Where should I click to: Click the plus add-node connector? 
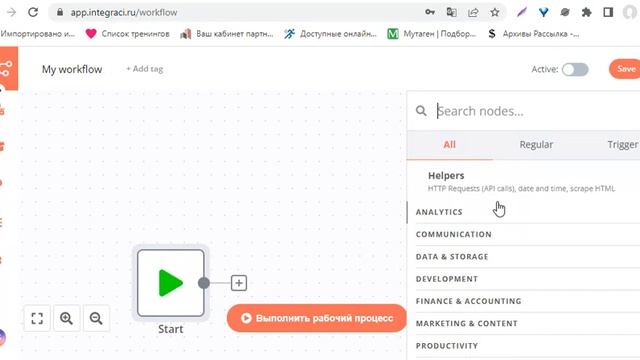tap(239, 283)
